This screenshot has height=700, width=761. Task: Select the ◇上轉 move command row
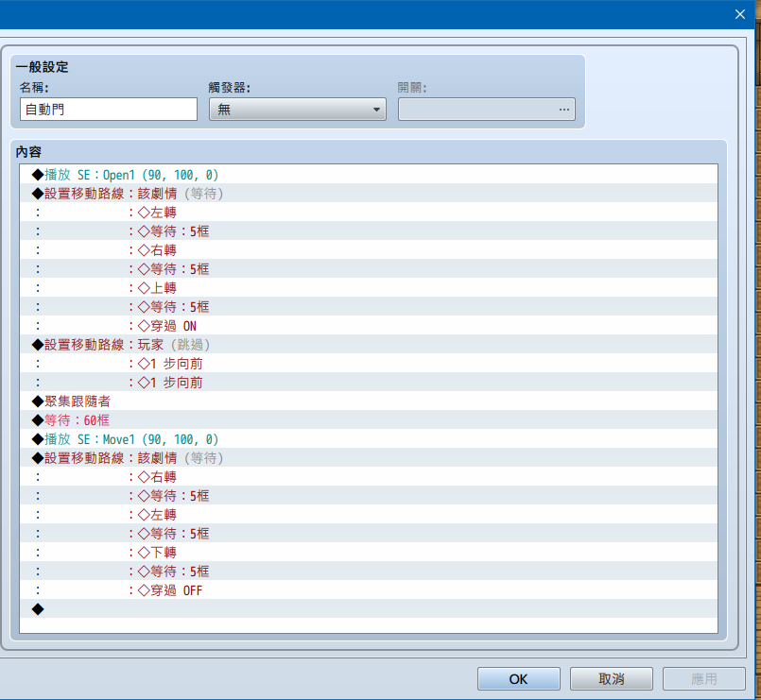(x=369, y=288)
